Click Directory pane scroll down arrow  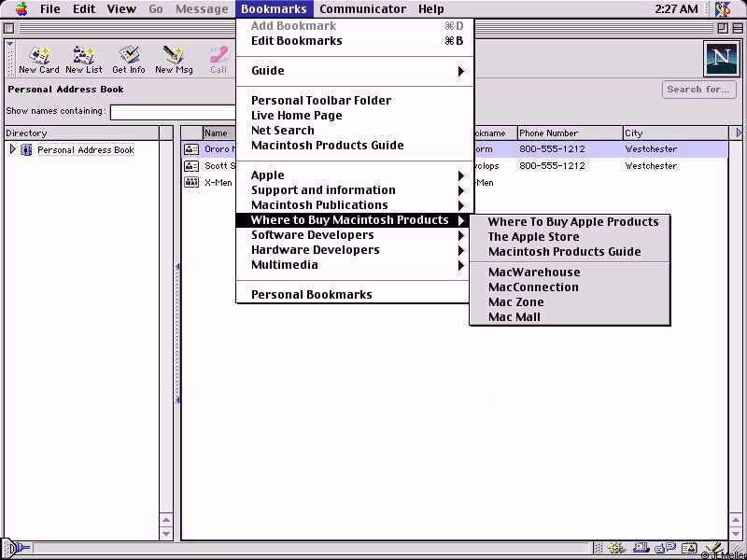tap(166, 533)
